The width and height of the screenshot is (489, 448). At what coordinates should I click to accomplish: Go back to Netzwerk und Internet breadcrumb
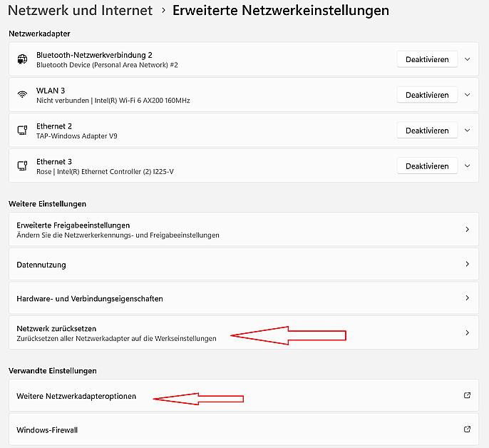click(x=80, y=10)
